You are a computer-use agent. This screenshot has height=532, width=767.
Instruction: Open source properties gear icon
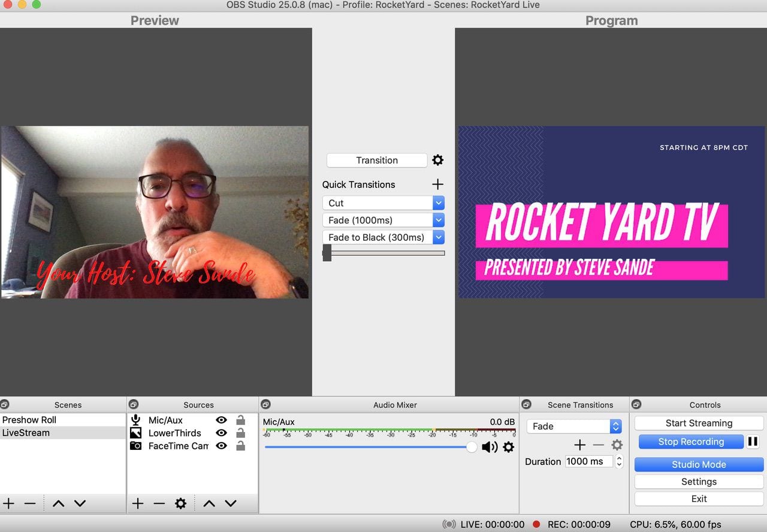(x=180, y=503)
